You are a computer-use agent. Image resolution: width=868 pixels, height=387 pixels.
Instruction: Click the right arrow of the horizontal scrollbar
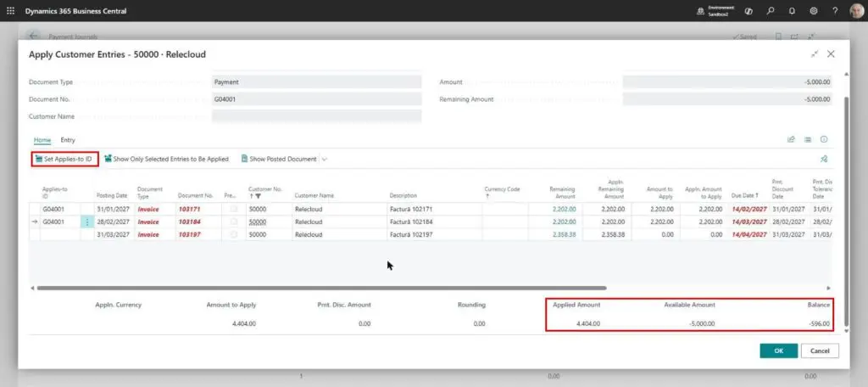(828, 289)
